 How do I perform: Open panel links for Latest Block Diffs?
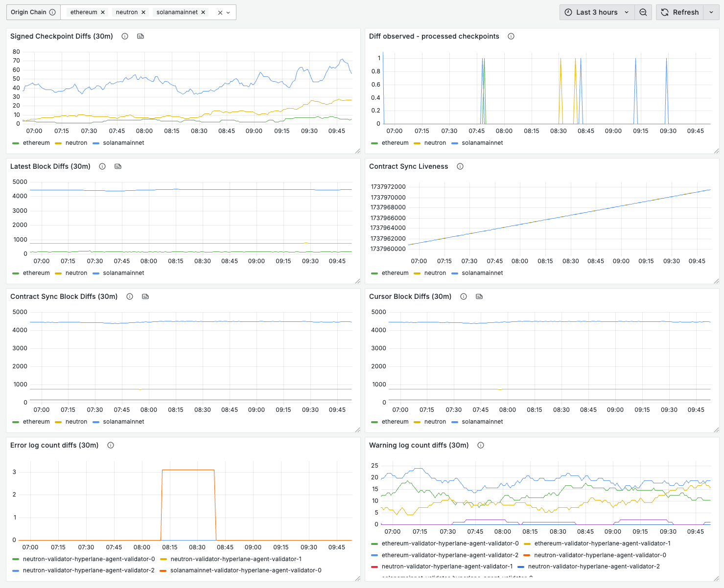[118, 166]
